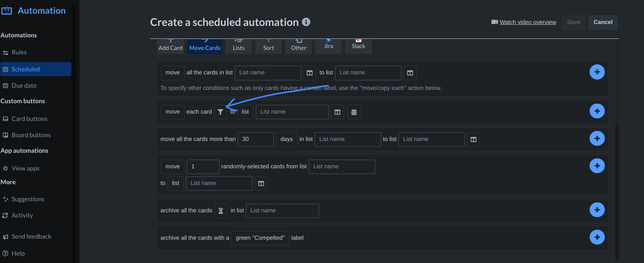
Task: Click 'randomly-selected cards from list' List name field
Action: click(342, 167)
